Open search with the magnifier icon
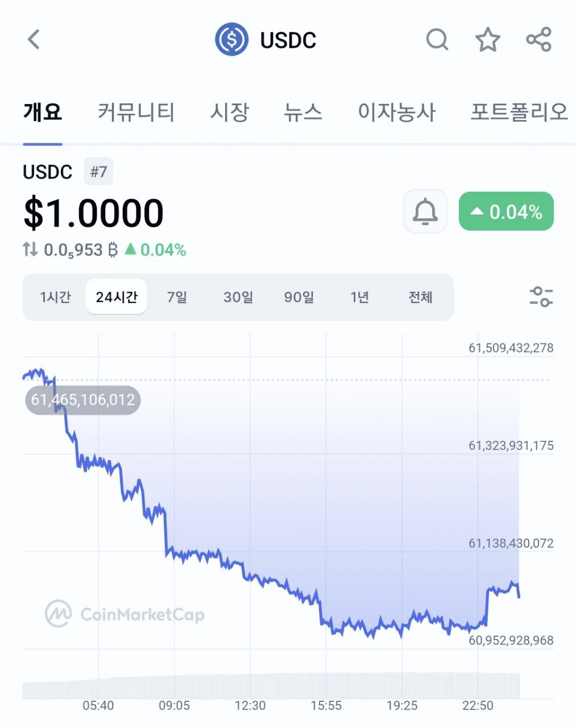576x728 pixels. (x=437, y=40)
